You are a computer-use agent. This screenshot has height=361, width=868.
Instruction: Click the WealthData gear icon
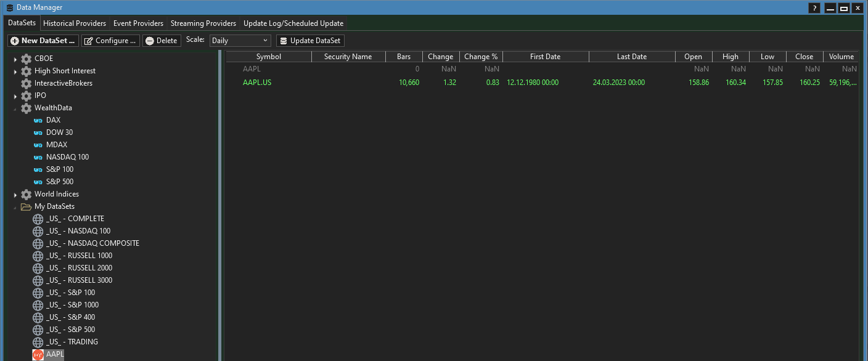(x=26, y=108)
